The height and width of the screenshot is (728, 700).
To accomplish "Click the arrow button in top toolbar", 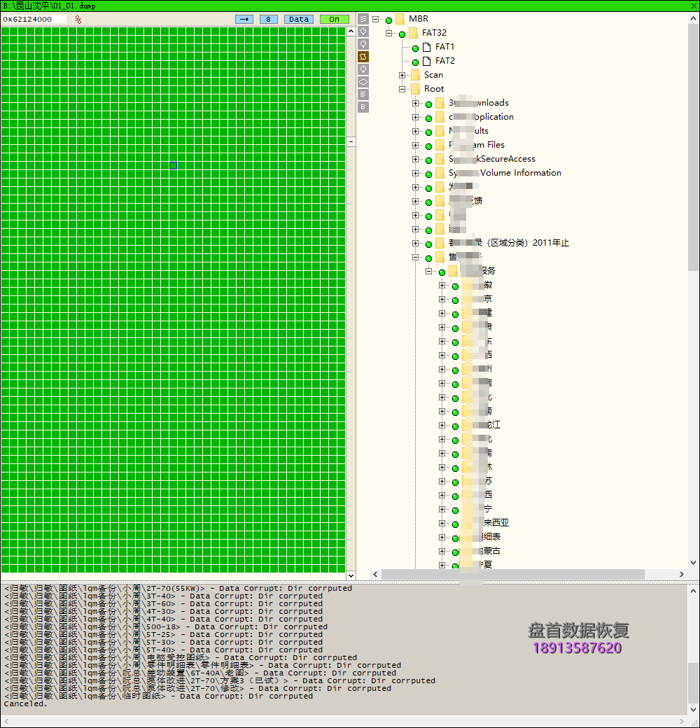I will [x=244, y=20].
